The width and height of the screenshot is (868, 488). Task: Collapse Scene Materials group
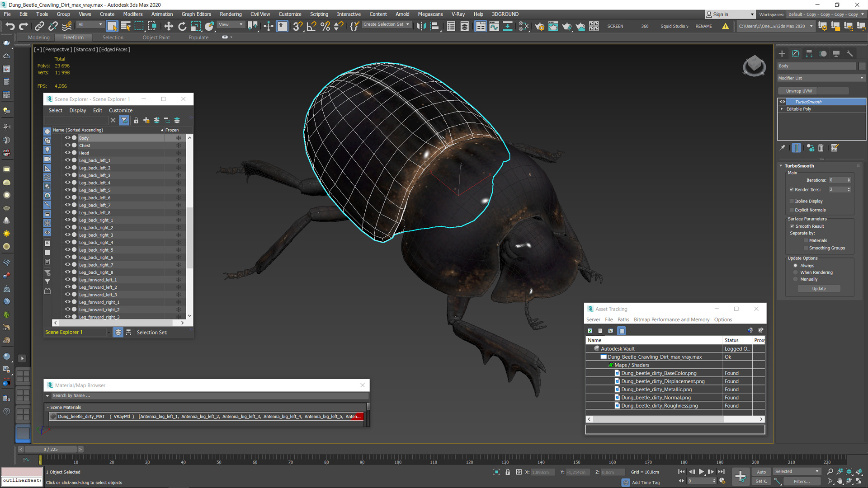[48, 408]
